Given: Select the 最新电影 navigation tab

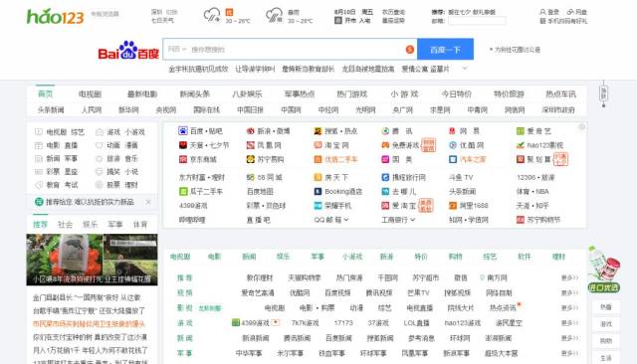Looking at the screenshot, I should click(142, 94).
